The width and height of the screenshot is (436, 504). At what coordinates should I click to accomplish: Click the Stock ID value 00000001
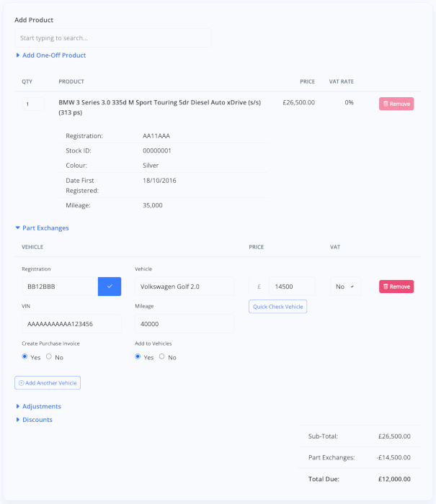pyautogui.click(x=157, y=150)
